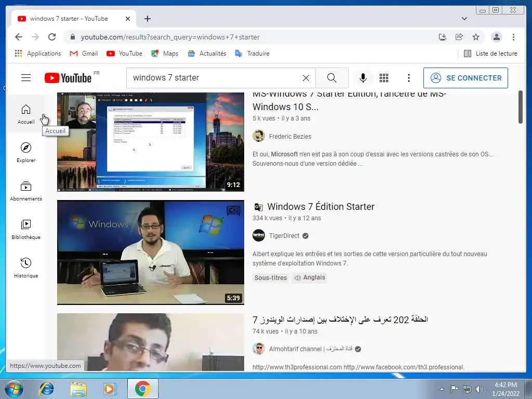Click the share page icon in address bar
Image resolution: width=532 pixels, height=399 pixels.
tap(459, 37)
